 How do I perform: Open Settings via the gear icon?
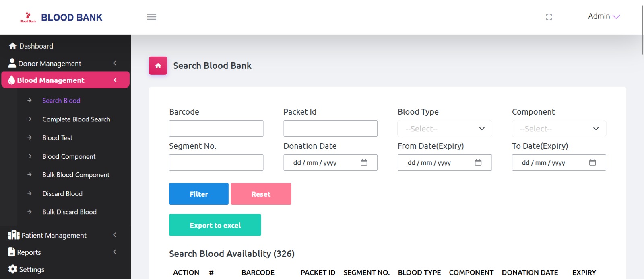point(12,269)
